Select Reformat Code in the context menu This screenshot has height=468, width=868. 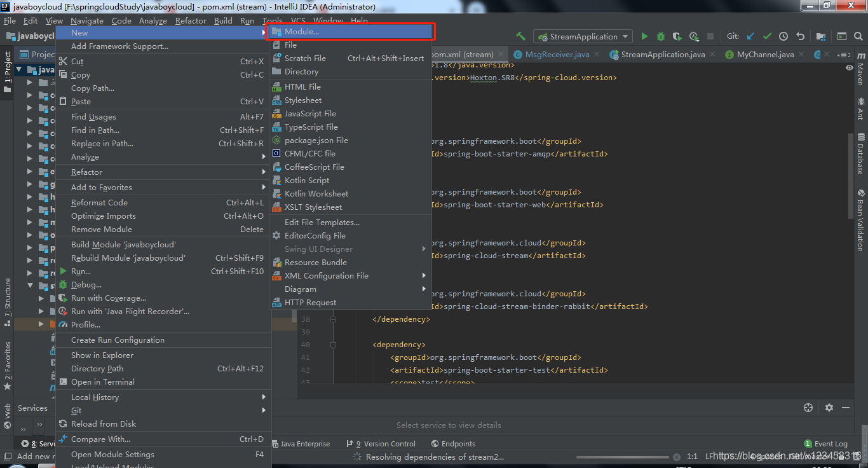point(163,202)
